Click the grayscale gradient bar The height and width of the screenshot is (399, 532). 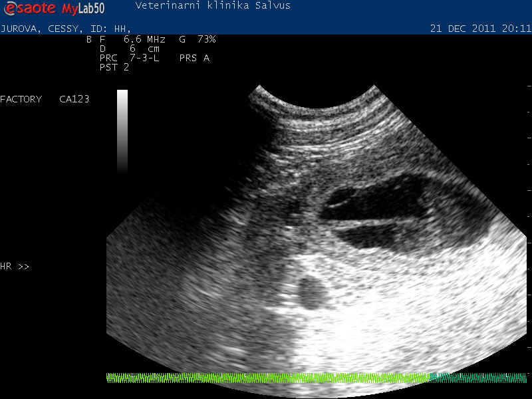122,132
